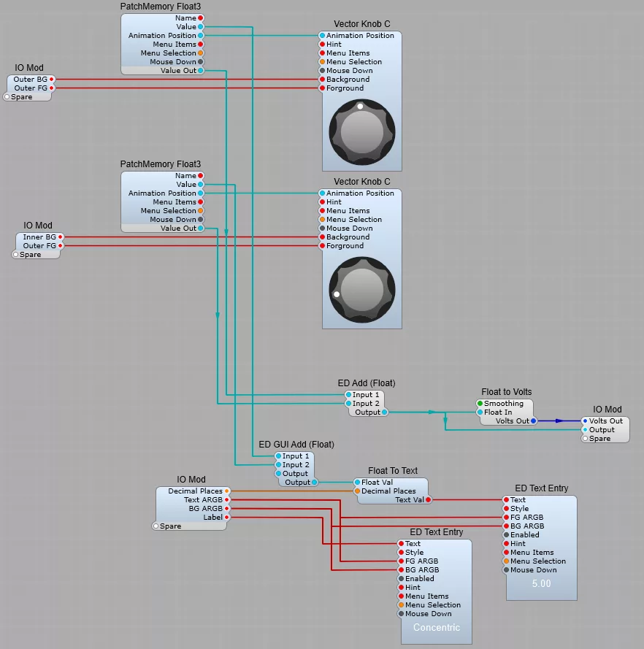
Task: Click Text Val output pin on Float To Text
Action: [428, 500]
